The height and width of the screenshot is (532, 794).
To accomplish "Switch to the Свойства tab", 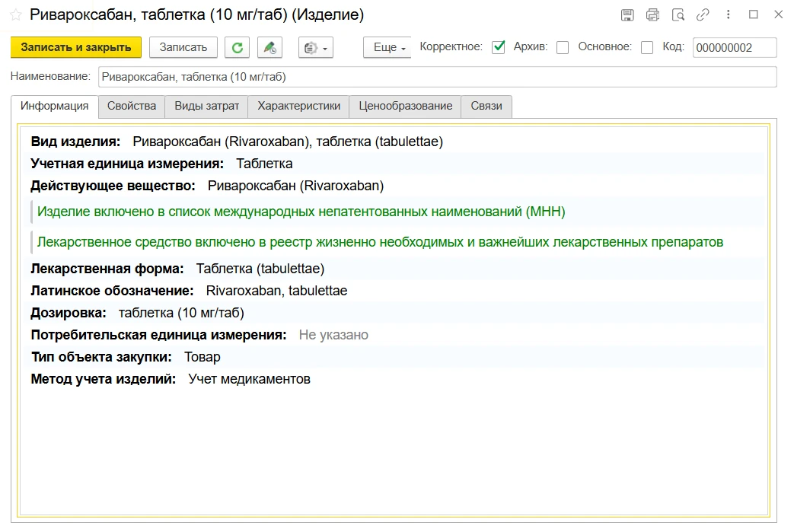I will click(x=132, y=107).
